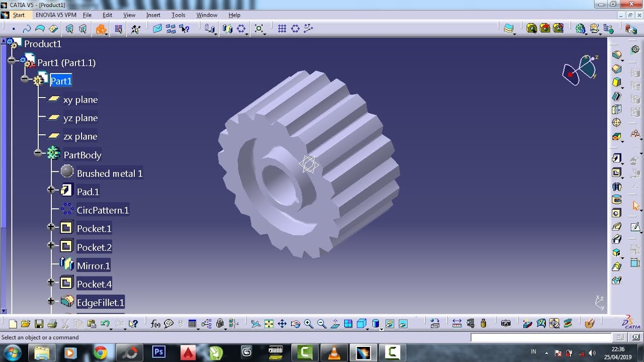Click the Windows Start button
This screenshot has width=644, height=362.
click(x=12, y=353)
